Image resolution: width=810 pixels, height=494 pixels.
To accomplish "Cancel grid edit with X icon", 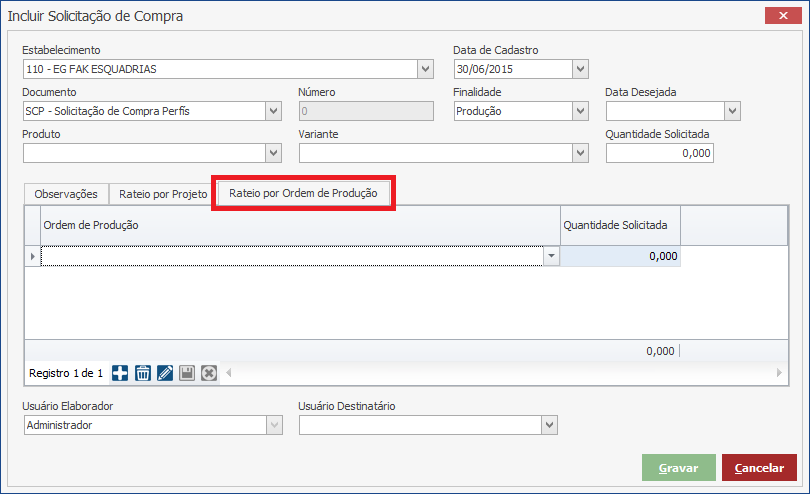I will [208, 373].
